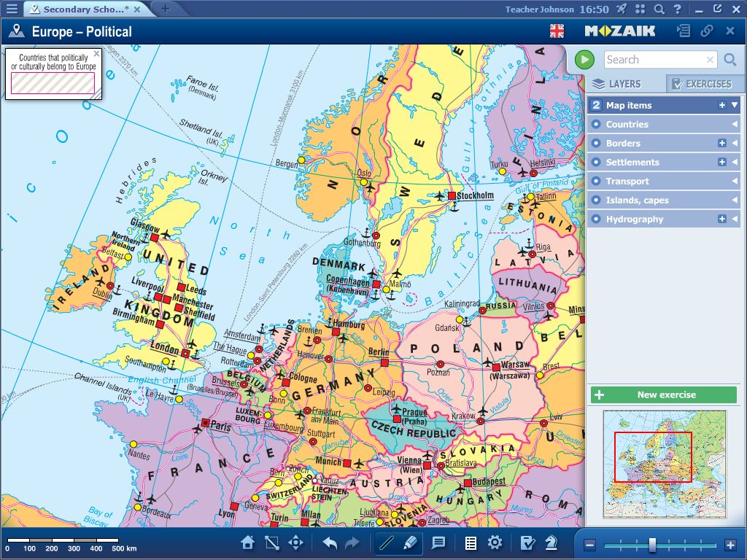This screenshot has height=560, width=747.
Task: Click the chess knight game icon
Action: coord(551,543)
